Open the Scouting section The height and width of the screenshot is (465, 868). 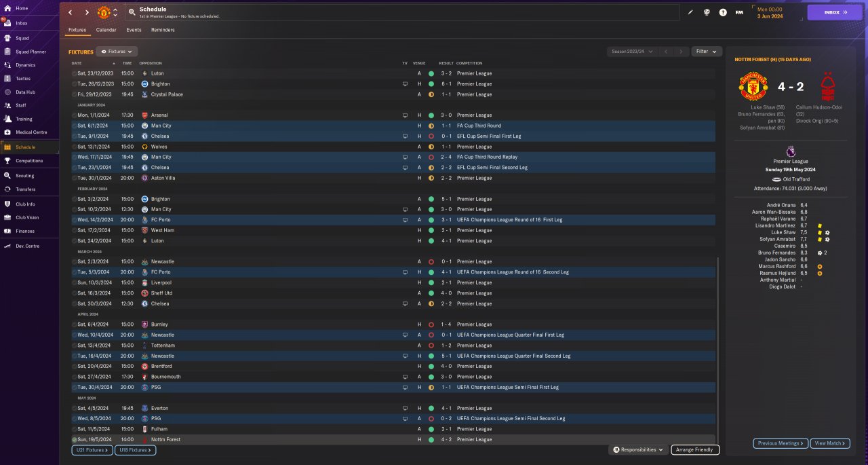29,175
